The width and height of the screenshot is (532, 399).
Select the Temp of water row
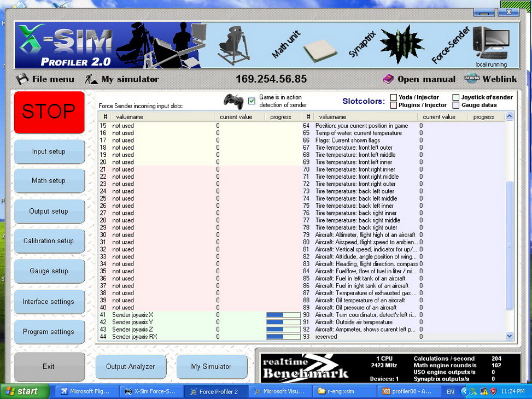point(403,133)
